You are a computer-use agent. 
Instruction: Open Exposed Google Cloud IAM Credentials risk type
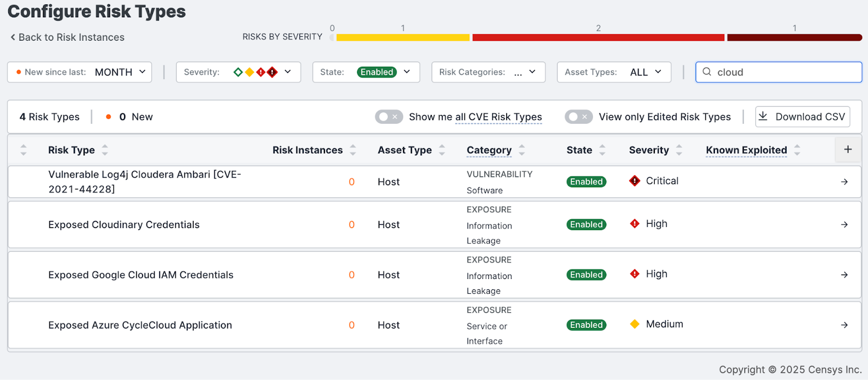pyautogui.click(x=141, y=275)
